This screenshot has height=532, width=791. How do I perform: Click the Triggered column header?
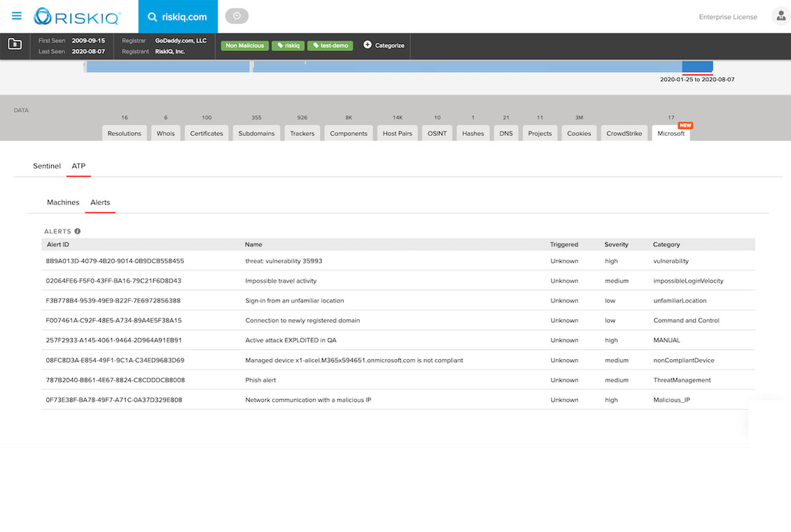click(564, 244)
